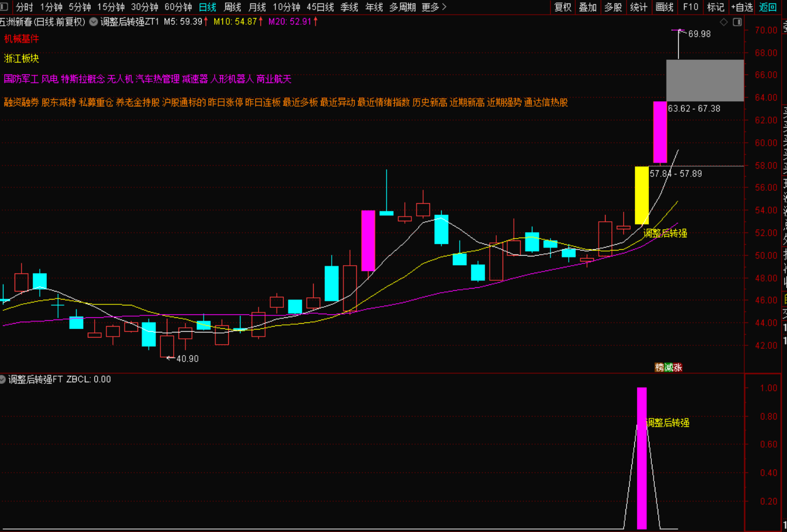Click the 返回 back button
This screenshot has height=532, width=787.
768,7
